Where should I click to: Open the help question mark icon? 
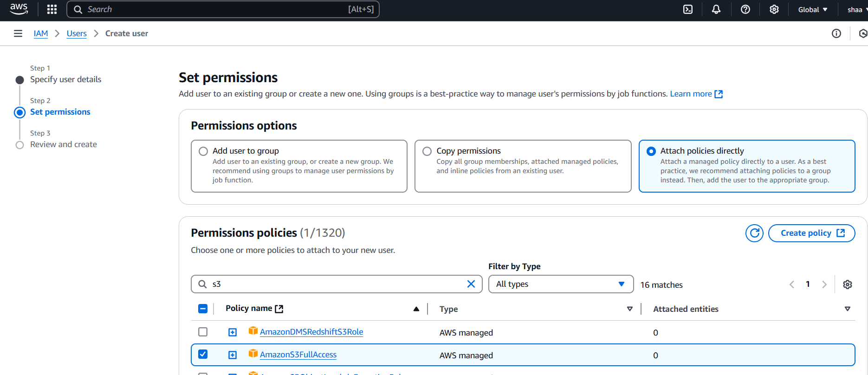click(745, 9)
